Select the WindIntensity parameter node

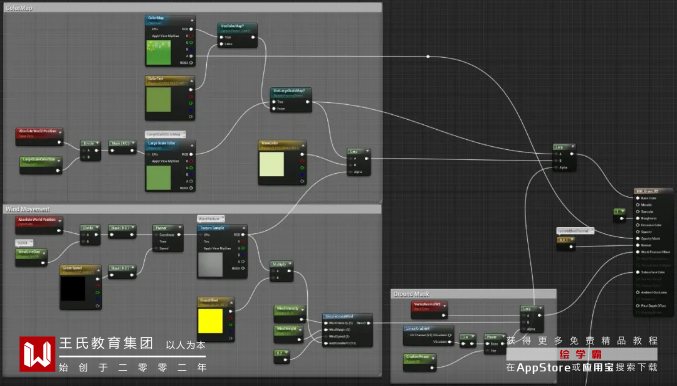pos(289,314)
